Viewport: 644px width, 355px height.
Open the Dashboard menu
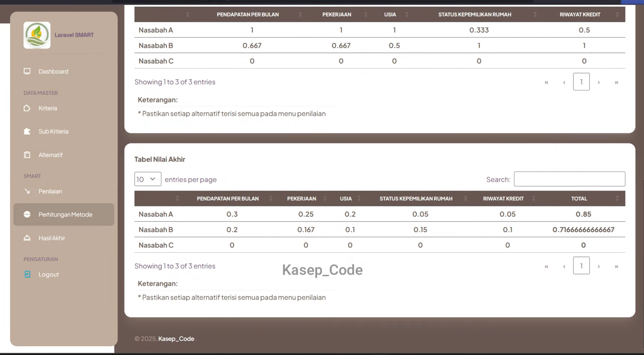click(64, 71)
